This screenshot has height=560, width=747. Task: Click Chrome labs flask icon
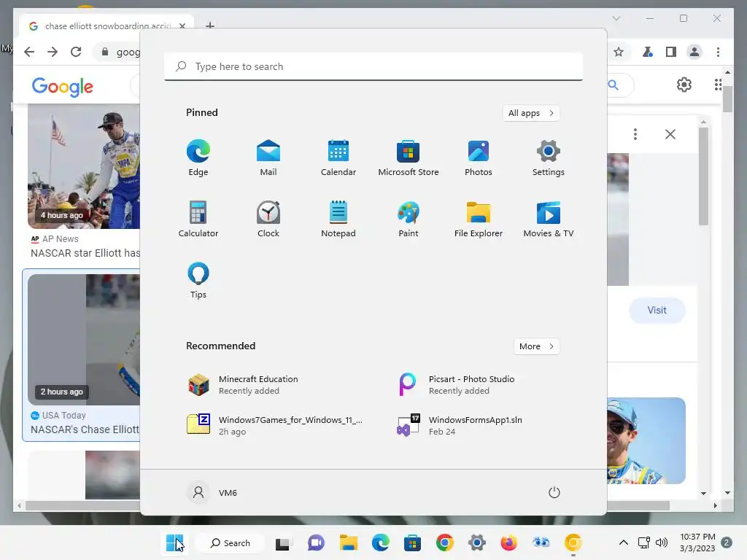(x=648, y=52)
